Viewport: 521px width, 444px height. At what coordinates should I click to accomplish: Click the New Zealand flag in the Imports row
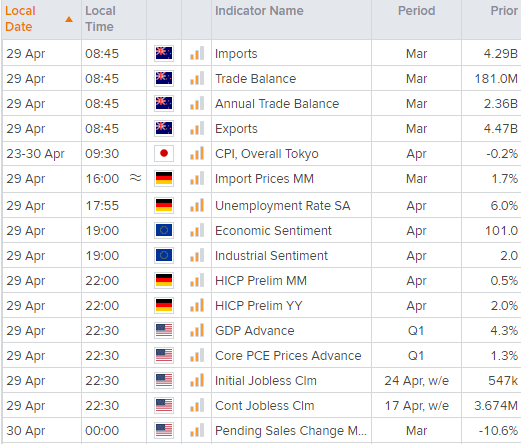click(x=164, y=53)
